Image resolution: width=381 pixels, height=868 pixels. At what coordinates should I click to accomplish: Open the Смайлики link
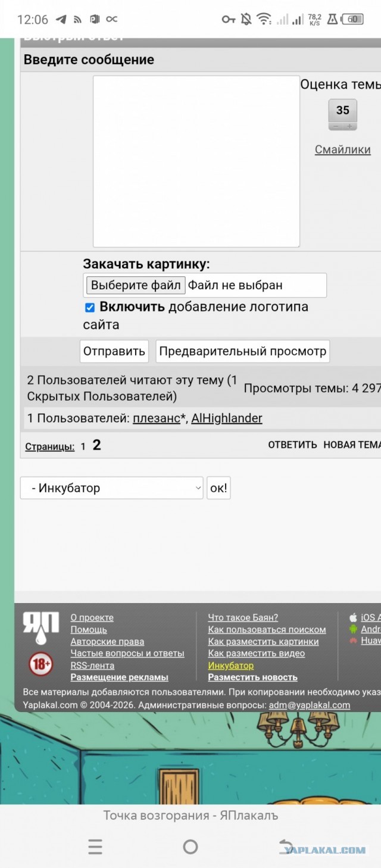coord(343,149)
